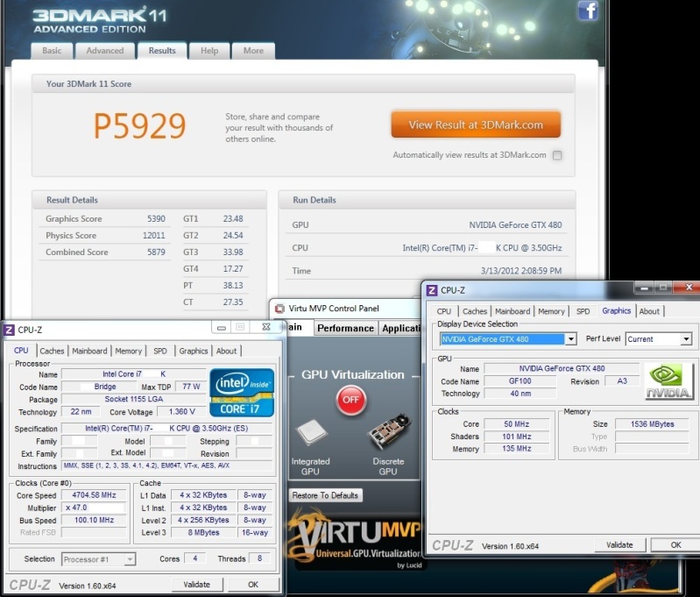Screen dimensions: 700x597
Task: Click the Core Speed field 4704.58 MHz
Action: pos(95,495)
